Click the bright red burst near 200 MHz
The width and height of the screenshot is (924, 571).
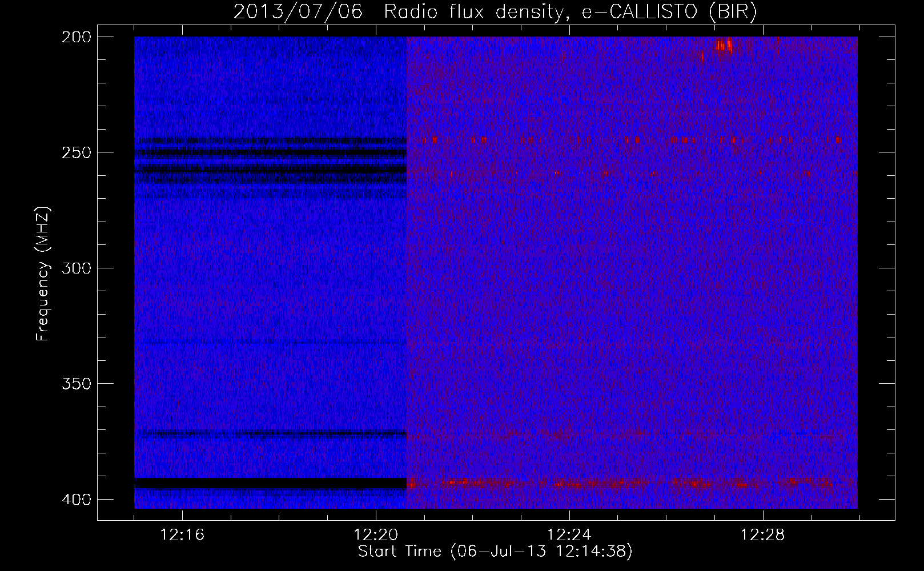click(724, 46)
